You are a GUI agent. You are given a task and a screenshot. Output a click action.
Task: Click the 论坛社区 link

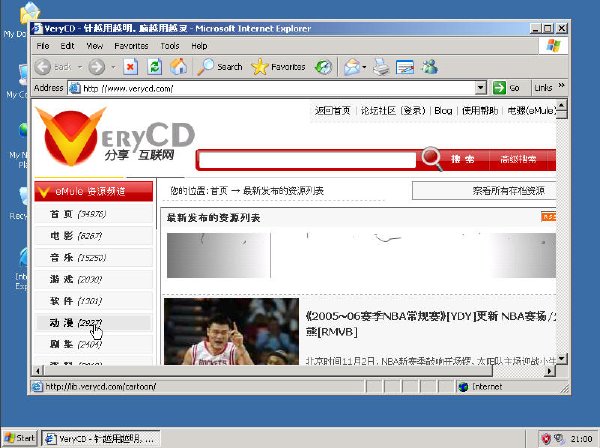coord(378,111)
